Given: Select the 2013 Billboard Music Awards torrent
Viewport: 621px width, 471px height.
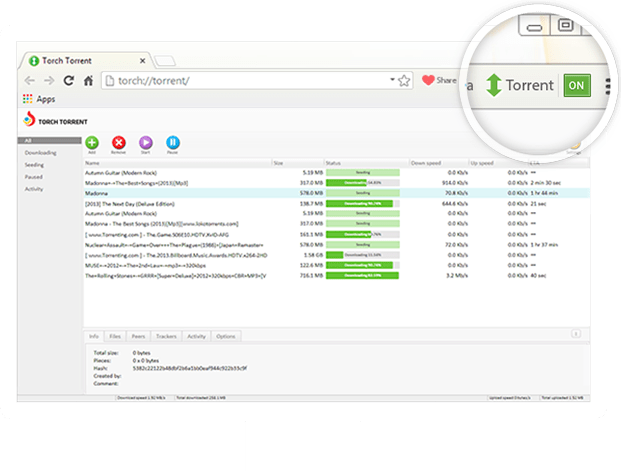Looking at the screenshot, I should click(x=337, y=255).
